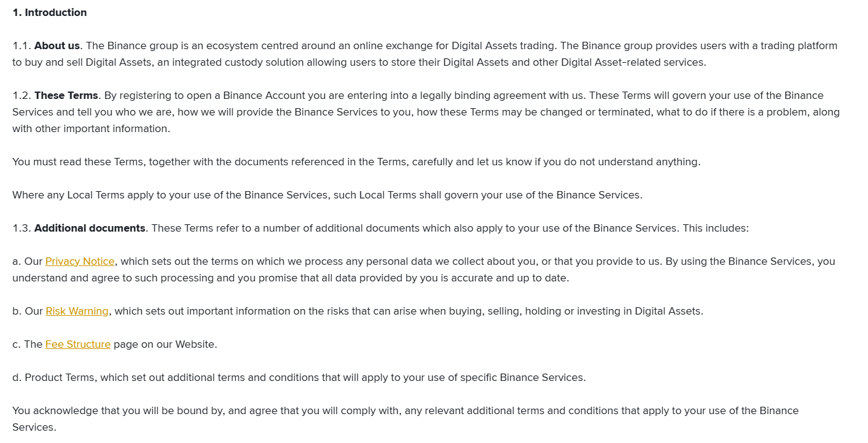Click "b. Our" before Risk Warning

(27, 311)
